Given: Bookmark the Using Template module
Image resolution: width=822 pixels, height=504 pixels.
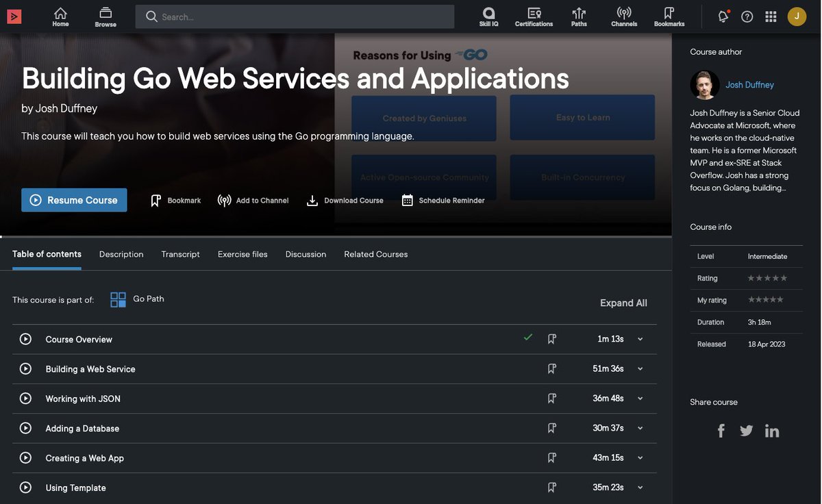Looking at the screenshot, I should 551,488.
